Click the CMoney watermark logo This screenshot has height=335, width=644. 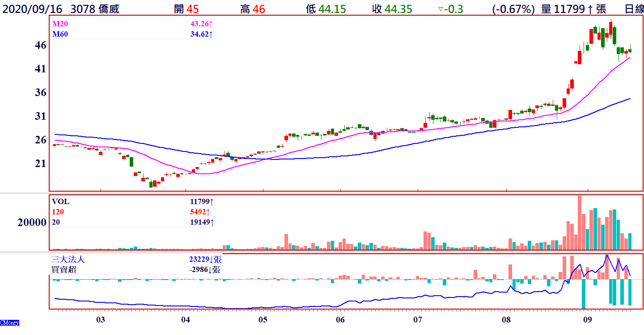click(9, 322)
